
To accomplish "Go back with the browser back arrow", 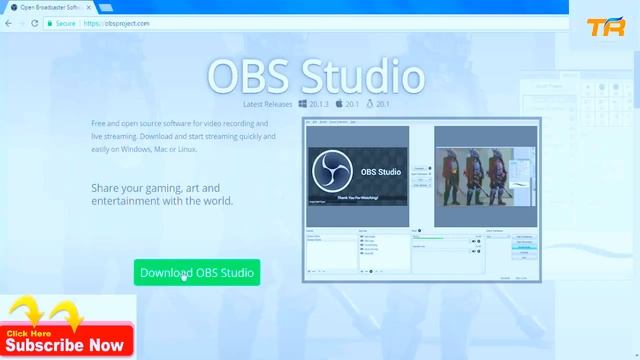I will coord(8,23).
